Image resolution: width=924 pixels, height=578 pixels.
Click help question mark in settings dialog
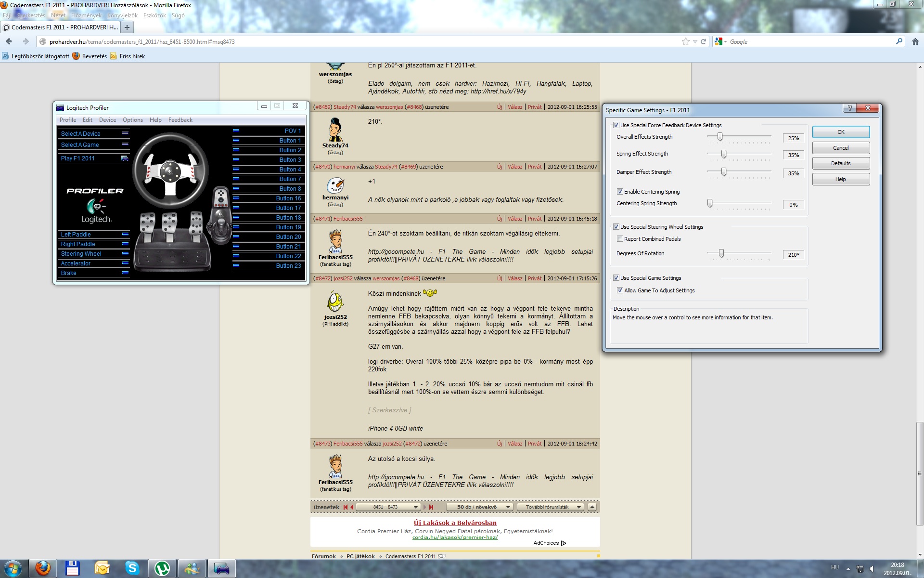click(x=849, y=108)
